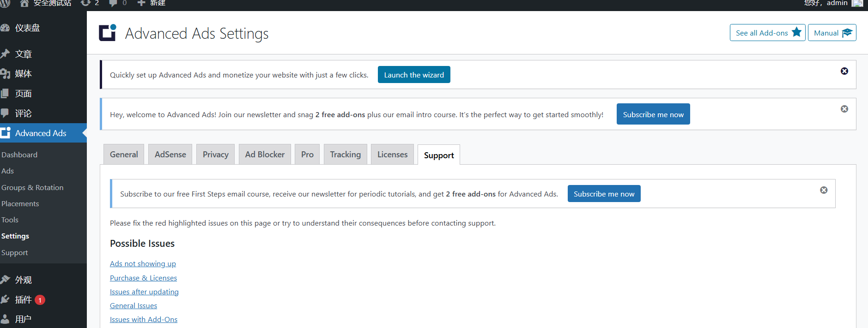This screenshot has height=328, width=868.
Task: Select the Support tab
Action: [439, 155]
